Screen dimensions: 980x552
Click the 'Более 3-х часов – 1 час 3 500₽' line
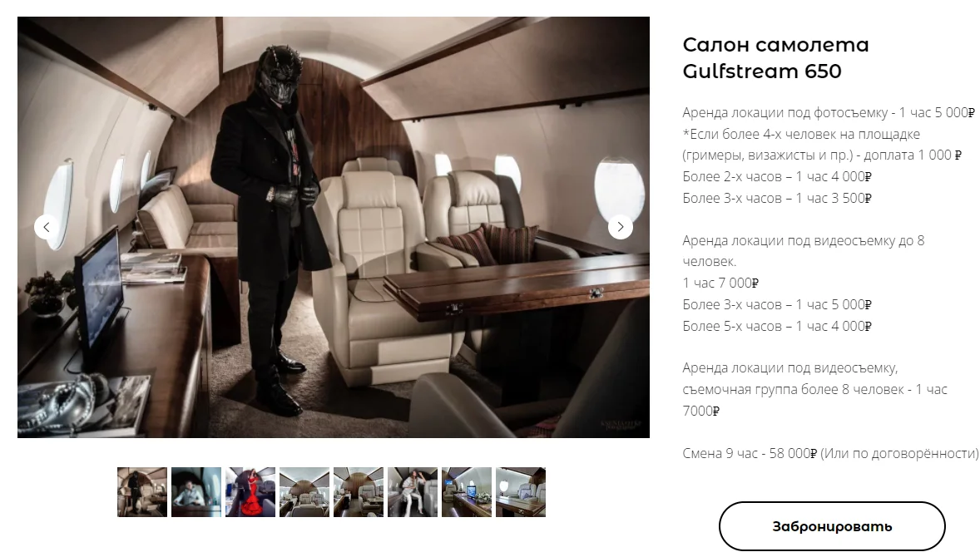pos(777,198)
